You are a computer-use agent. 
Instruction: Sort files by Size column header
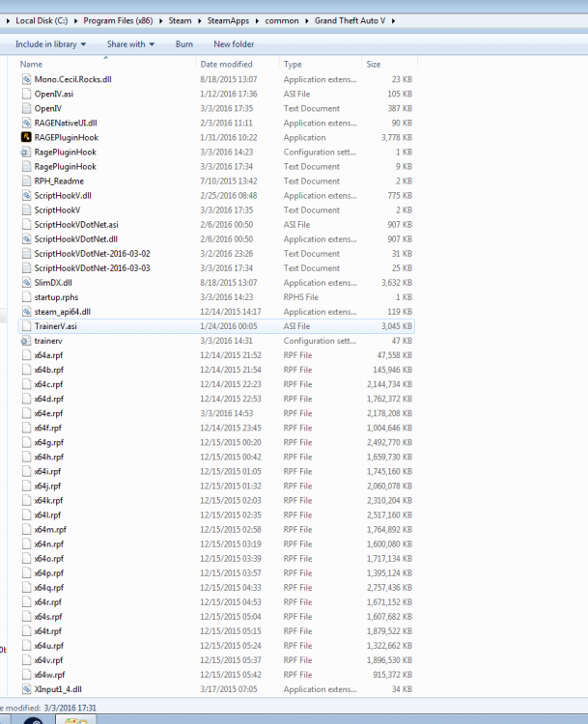click(x=374, y=64)
